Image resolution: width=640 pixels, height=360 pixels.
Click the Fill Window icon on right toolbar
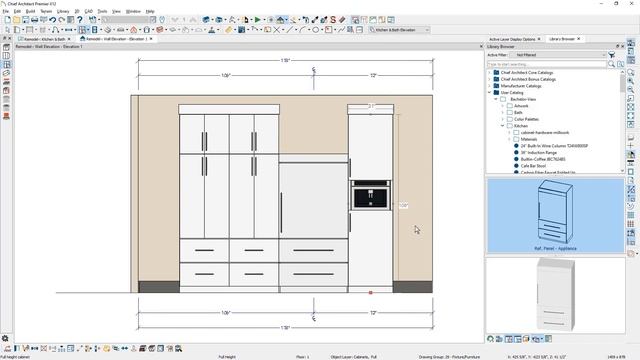pyautogui.click(x=631, y=107)
